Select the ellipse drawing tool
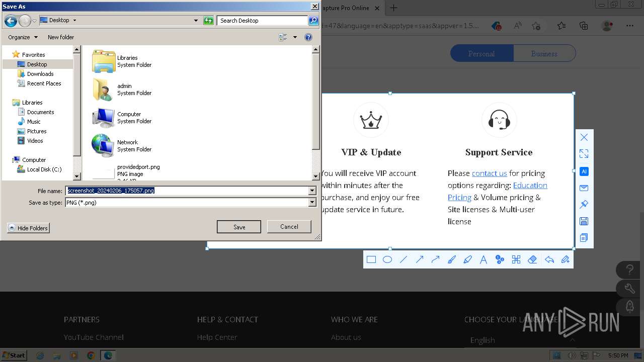 click(387, 259)
